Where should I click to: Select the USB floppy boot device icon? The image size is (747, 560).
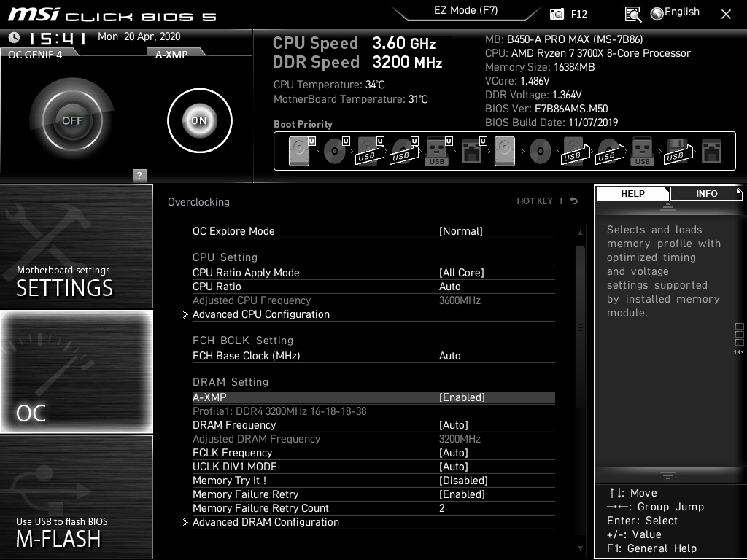click(678, 151)
